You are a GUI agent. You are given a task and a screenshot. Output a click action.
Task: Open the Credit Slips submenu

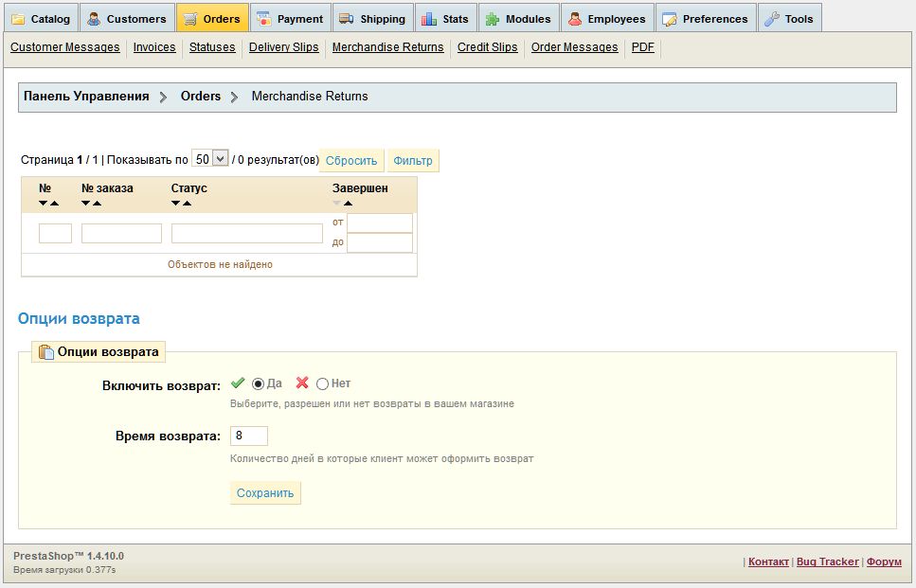[x=487, y=47]
